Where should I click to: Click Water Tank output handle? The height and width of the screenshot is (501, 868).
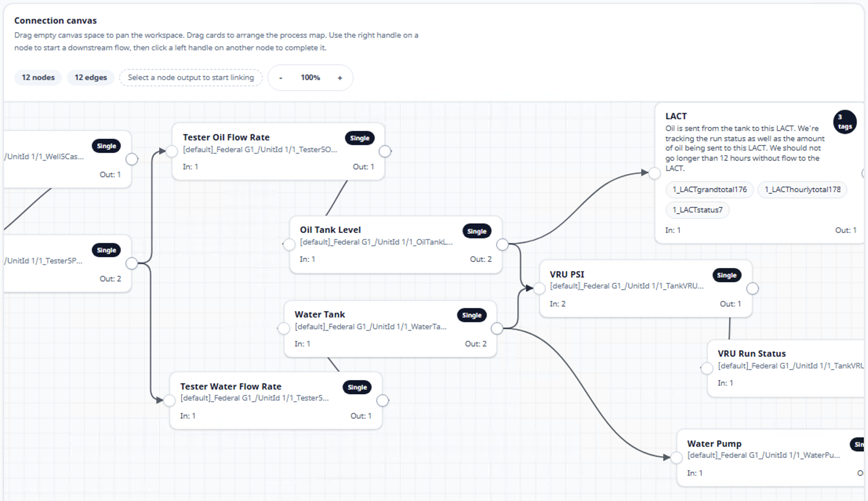[x=497, y=329]
